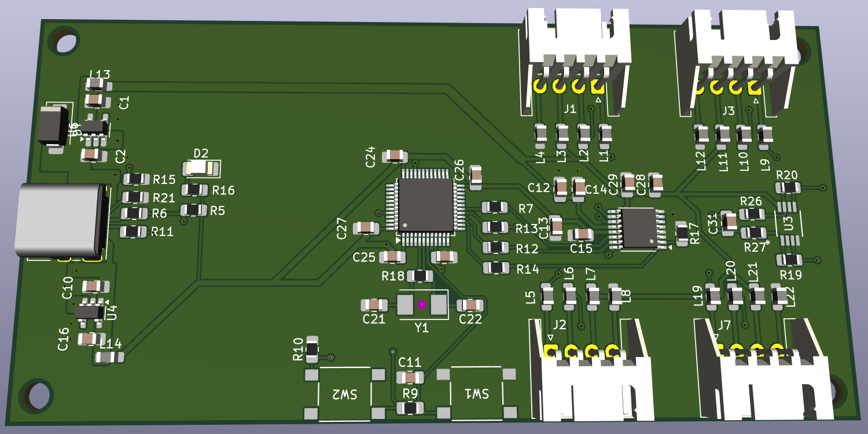This screenshot has width=868, height=434.
Task: Click the "C10" silkscreen label
Action: (x=67, y=288)
